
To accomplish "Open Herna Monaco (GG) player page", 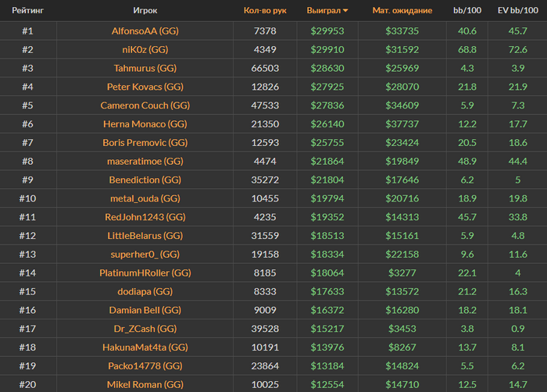I will point(145,124).
